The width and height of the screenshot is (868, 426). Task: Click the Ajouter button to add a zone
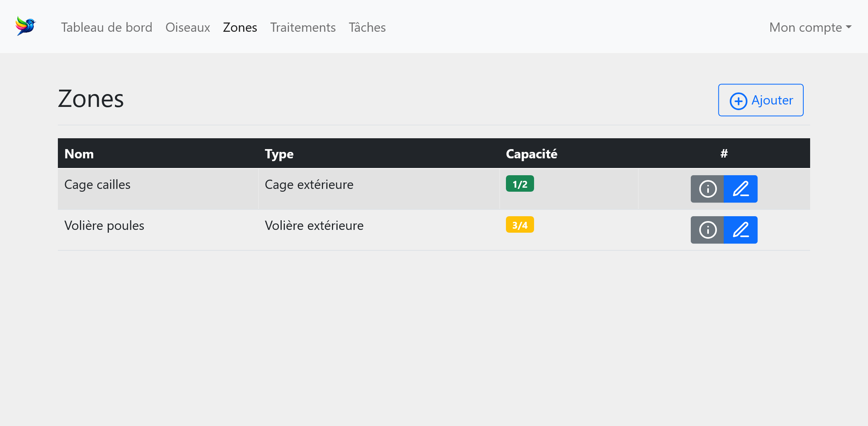click(x=761, y=100)
